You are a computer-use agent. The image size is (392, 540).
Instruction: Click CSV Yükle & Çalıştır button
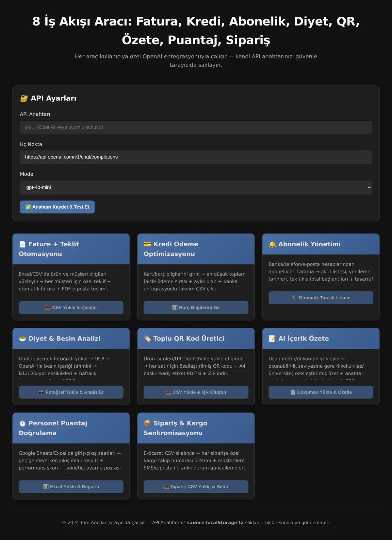[71, 308]
